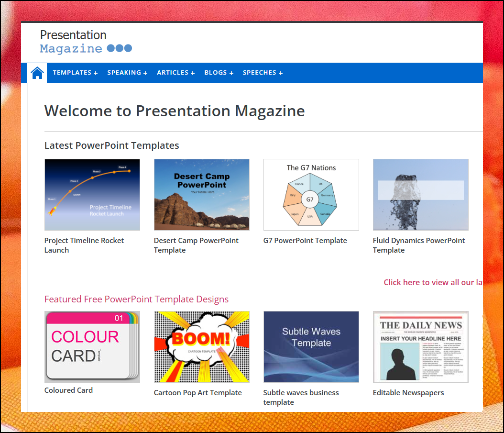Expand the Speaking plus sign
Image resolution: width=504 pixels, height=433 pixels.
145,73
